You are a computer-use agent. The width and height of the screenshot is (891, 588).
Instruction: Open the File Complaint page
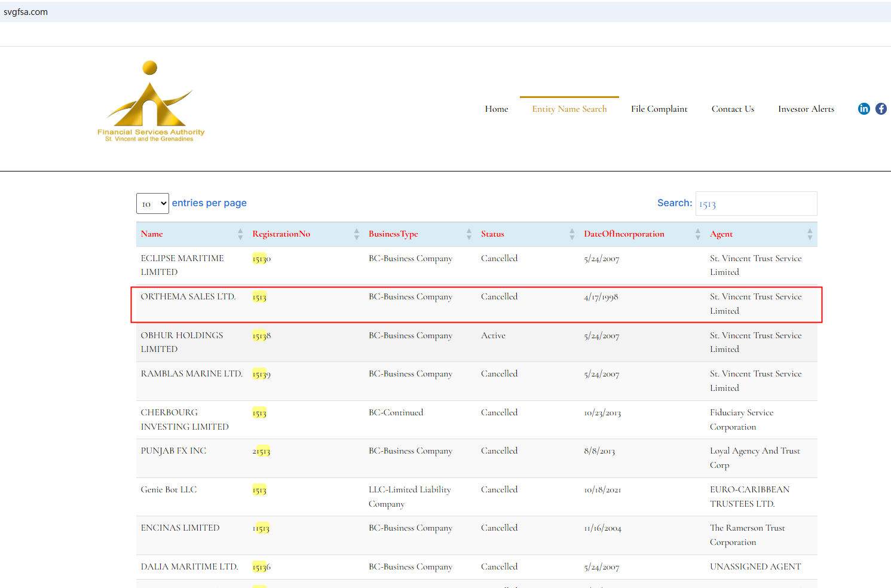(659, 109)
